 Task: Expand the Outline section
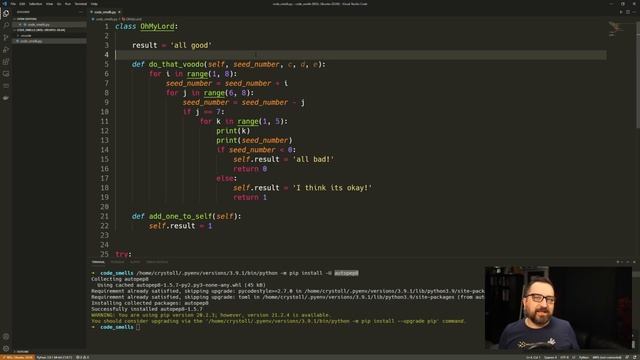coord(49,351)
